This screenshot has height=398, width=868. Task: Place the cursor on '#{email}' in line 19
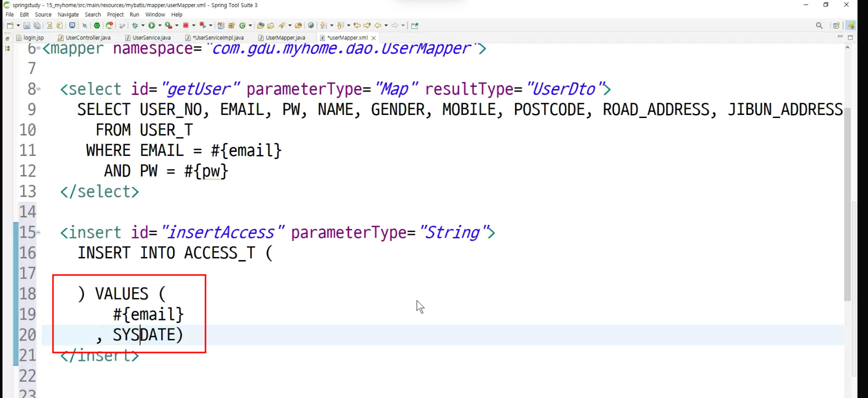coord(148,314)
